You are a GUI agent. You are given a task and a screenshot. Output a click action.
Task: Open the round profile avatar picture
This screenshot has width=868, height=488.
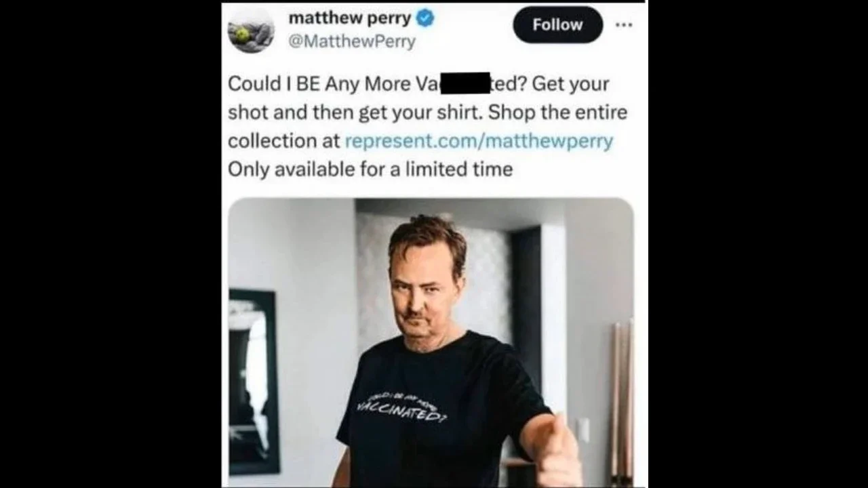(x=251, y=30)
